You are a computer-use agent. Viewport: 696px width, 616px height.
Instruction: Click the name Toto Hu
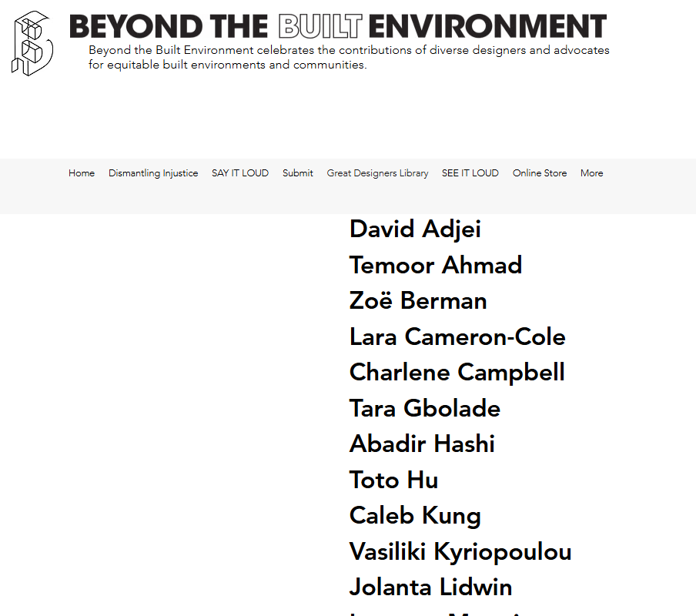coord(393,480)
